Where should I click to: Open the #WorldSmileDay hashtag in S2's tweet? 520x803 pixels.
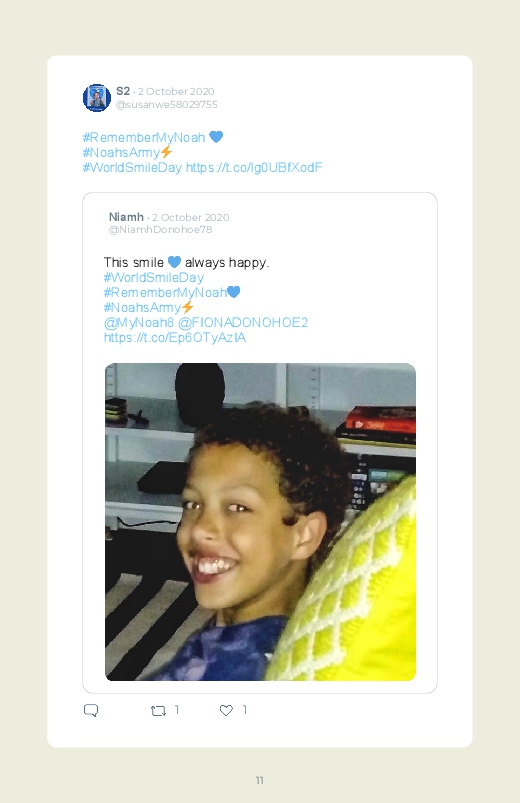pos(132,167)
